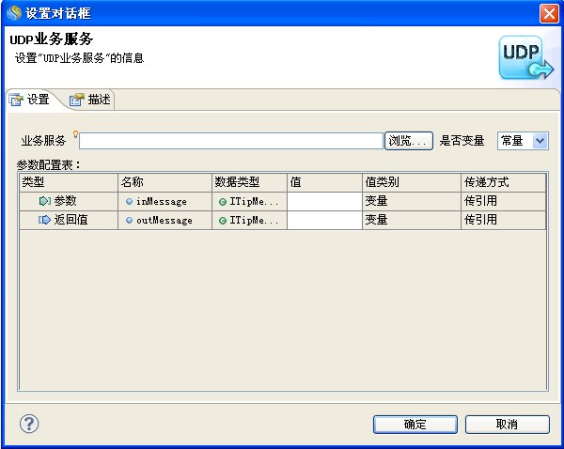Click the green ITipMe type icon in first row
Screen dimensions: 564x449
(223, 202)
